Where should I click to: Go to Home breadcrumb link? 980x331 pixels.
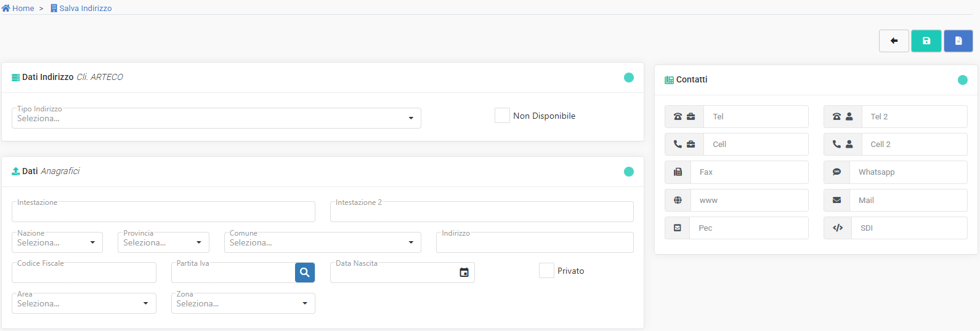18,8
